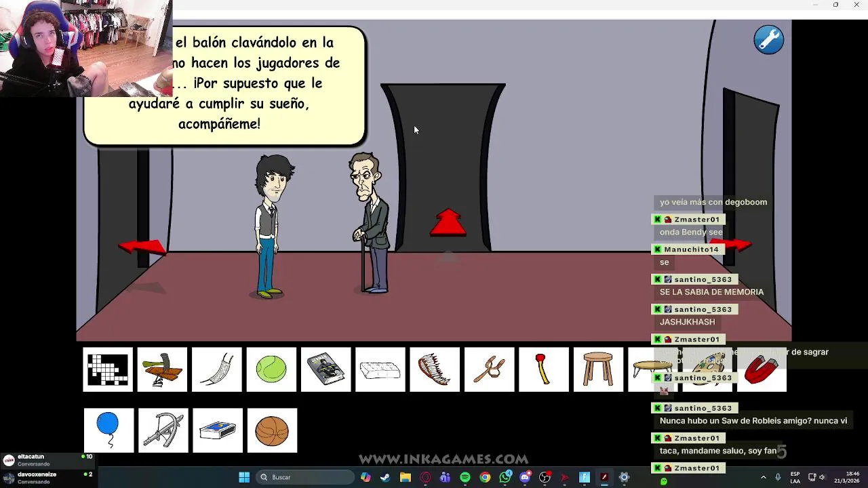Viewport: 868px width, 488px height.
Task: Go left with the red arrow
Action: coord(142,247)
